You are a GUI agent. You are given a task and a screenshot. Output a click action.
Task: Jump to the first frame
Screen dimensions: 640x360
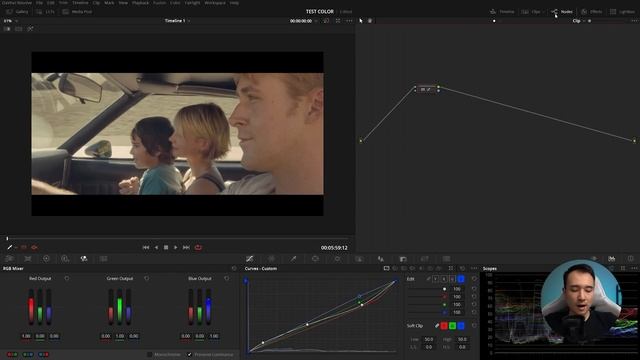tap(146, 247)
